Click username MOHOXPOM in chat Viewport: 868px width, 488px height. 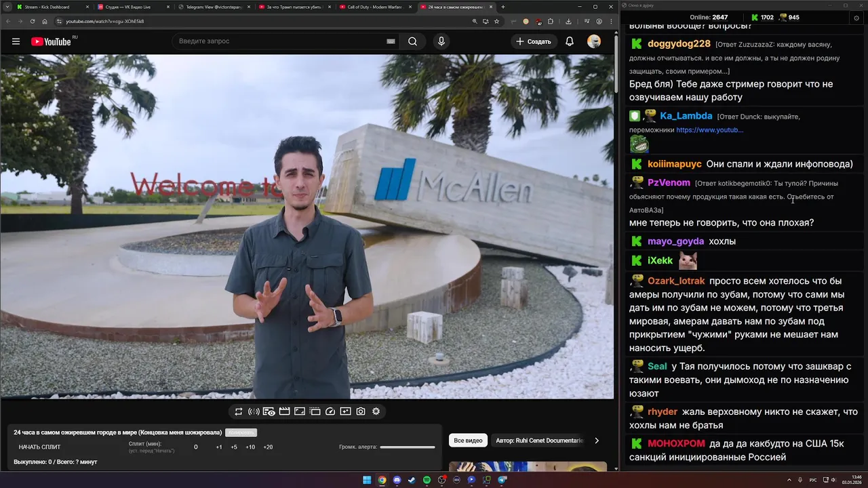pyautogui.click(x=676, y=443)
